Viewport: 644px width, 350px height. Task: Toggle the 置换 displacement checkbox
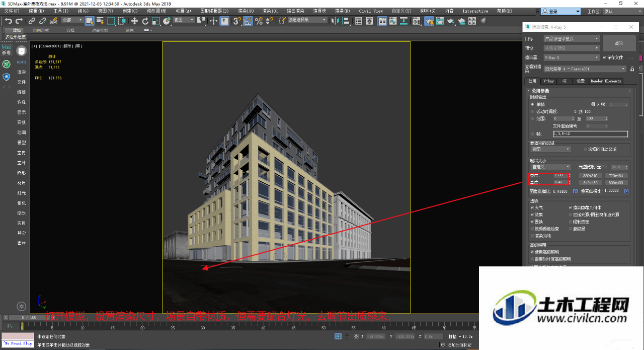tap(533, 222)
